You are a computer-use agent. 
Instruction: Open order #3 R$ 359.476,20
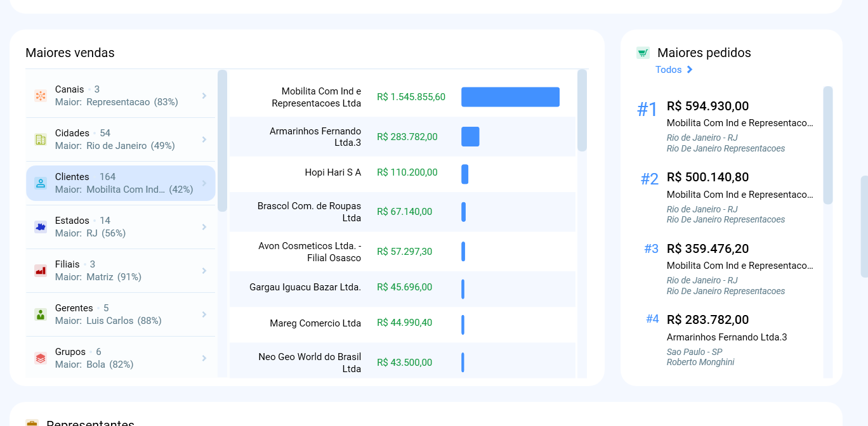pos(727,269)
